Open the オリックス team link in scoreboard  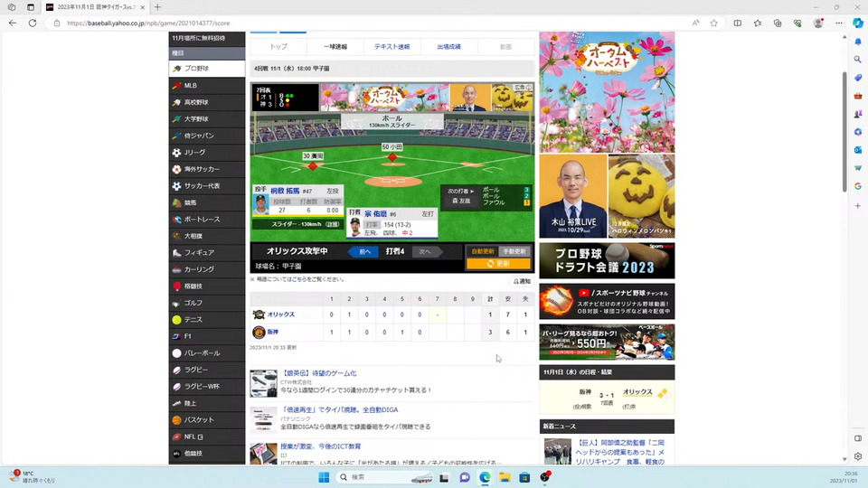click(x=280, y=314)
